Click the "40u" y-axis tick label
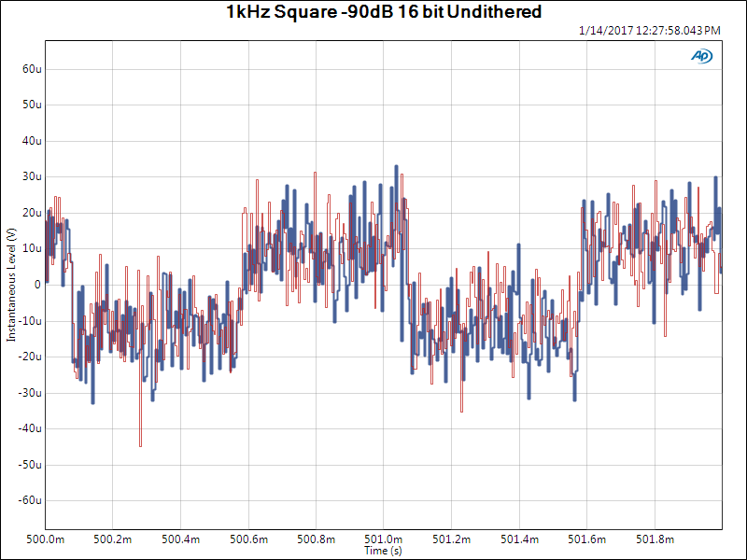The image size is (747, 560). [32, 141]
